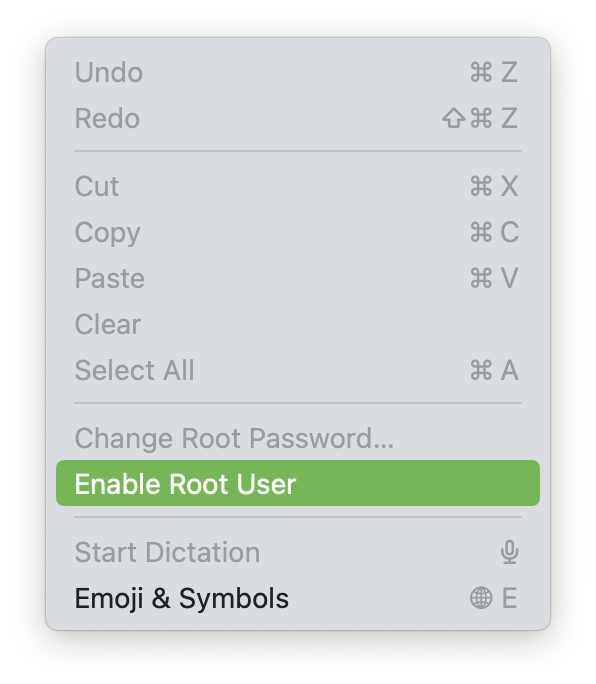596x684 pixels.
Task: Click the ⌘ A shortcut hint beside Select All
Action: (x=494, y=370)
